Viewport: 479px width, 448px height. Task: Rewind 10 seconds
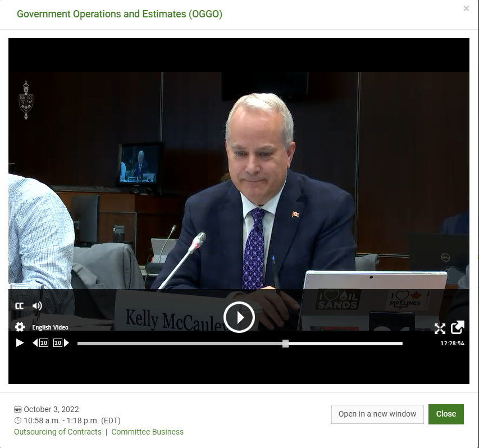pyautogui.click(x=40, y=343)
